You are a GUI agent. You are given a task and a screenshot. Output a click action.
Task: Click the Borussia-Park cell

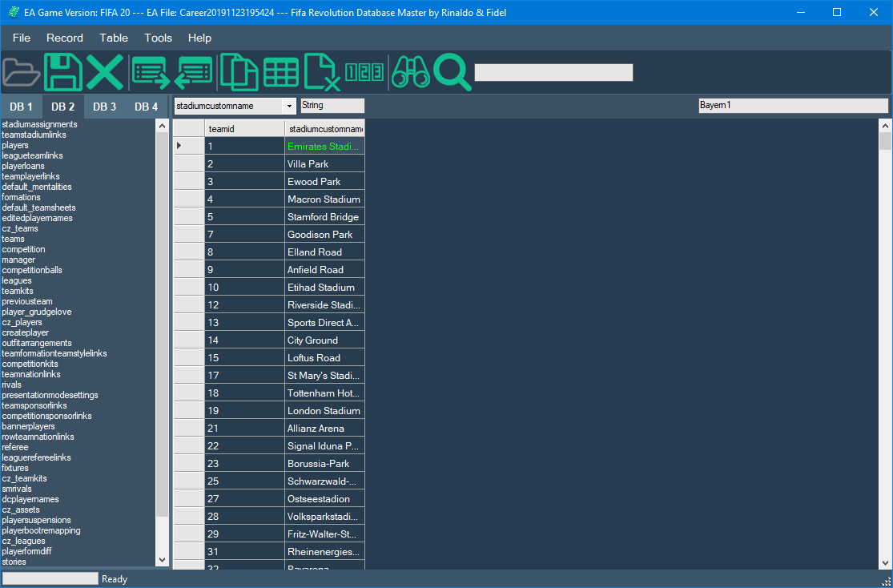[x=324, y=464]
